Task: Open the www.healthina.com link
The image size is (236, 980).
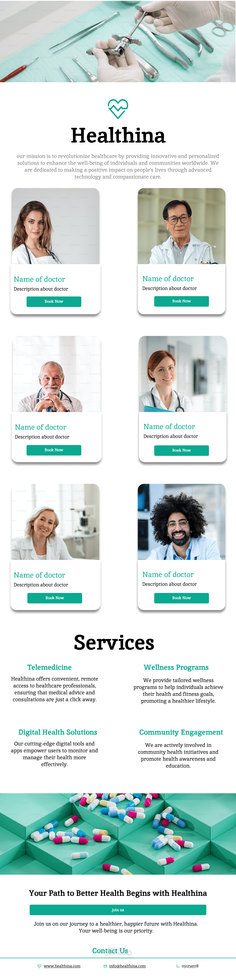Action: tap(62, 966)
